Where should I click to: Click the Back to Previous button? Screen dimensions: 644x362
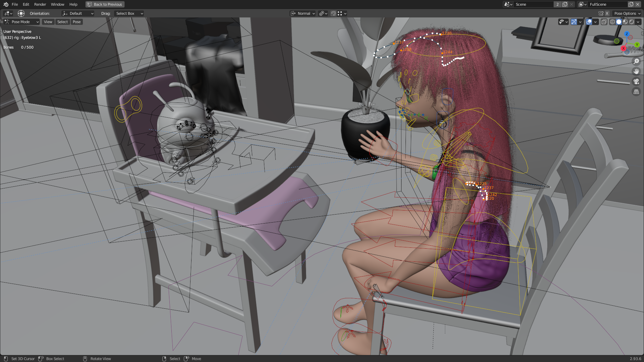(105, 4)
